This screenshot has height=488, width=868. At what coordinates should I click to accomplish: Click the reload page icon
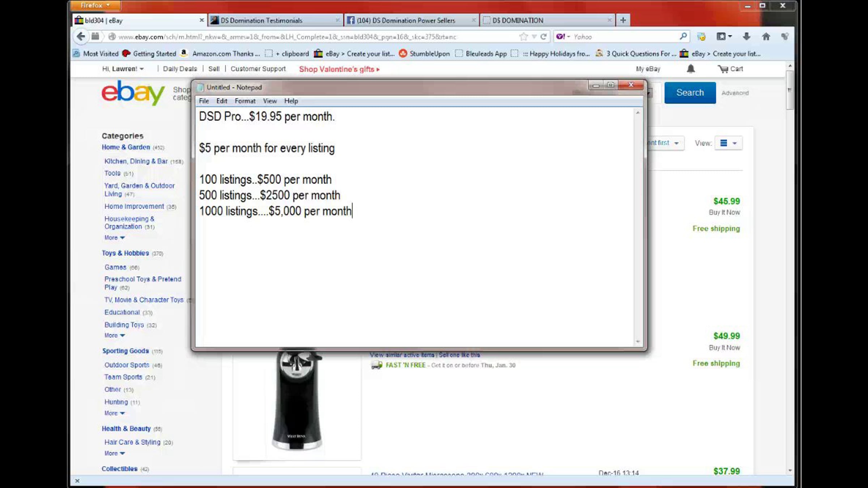click(x=543, y=37)
